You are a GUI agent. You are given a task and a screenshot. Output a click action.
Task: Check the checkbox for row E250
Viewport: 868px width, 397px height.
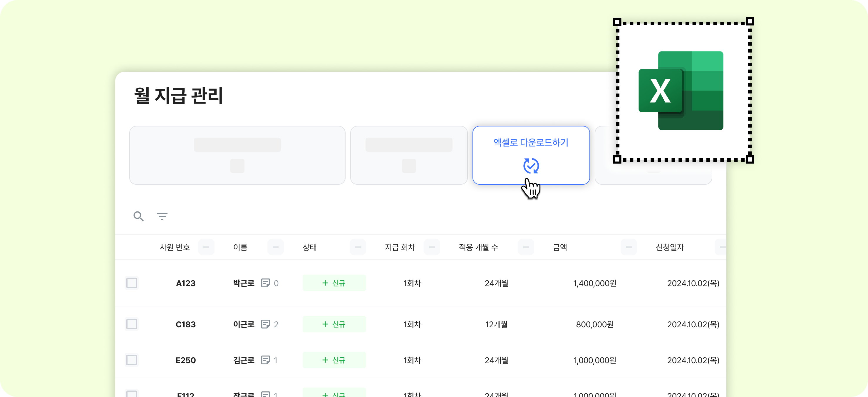pos(131,360)
